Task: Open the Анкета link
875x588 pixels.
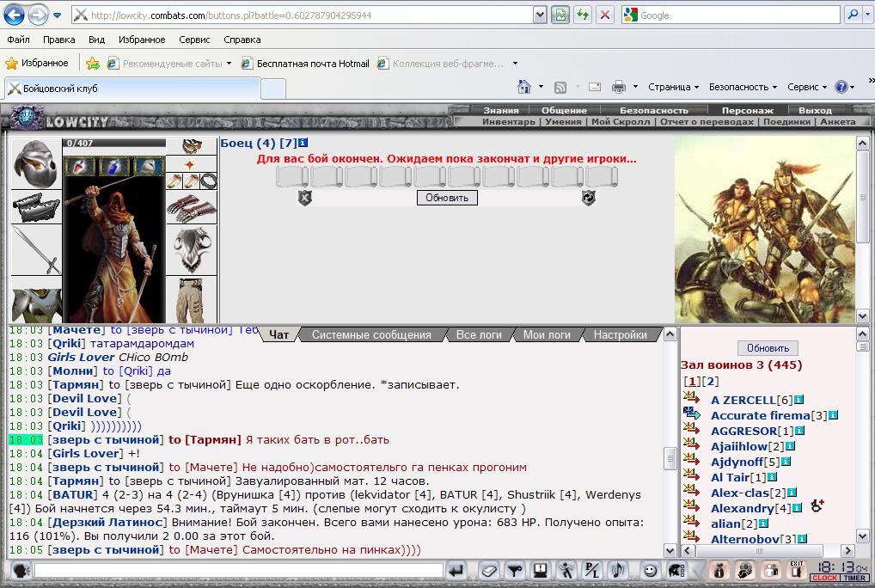Action: click(x=838, y=121)
